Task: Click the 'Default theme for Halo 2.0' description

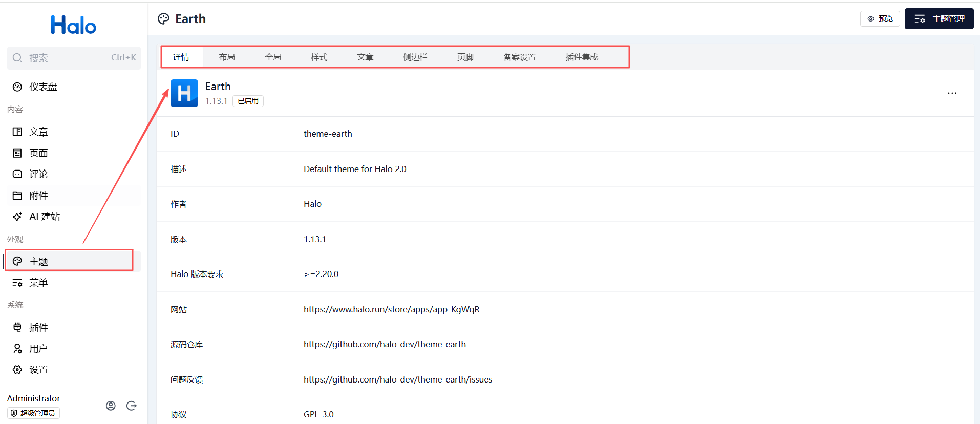Action: tap(355, 169)
